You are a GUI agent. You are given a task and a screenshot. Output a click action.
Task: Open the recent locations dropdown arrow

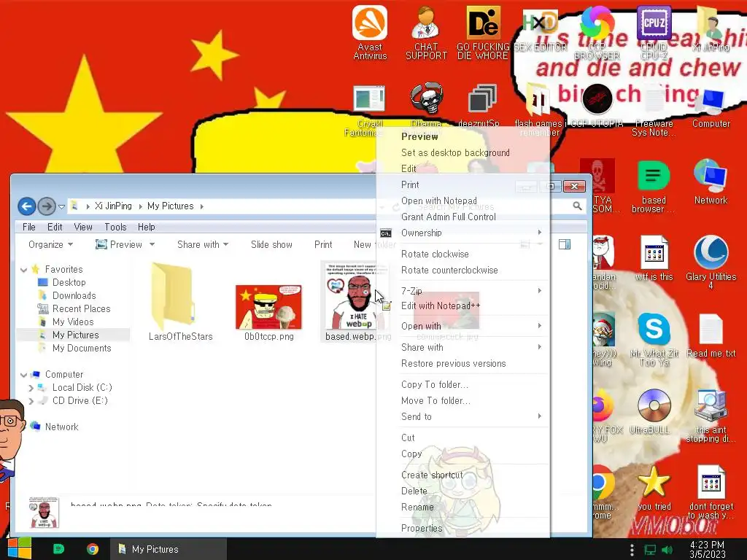point(61,206)
